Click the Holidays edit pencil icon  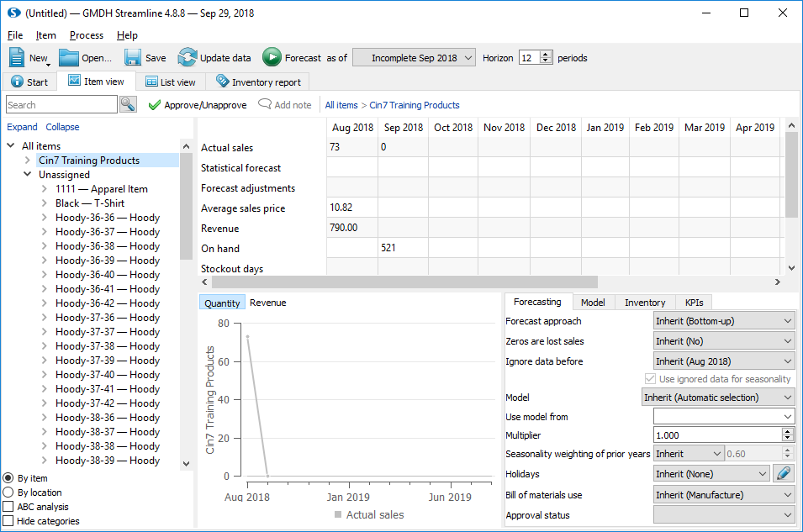point(784,474)
